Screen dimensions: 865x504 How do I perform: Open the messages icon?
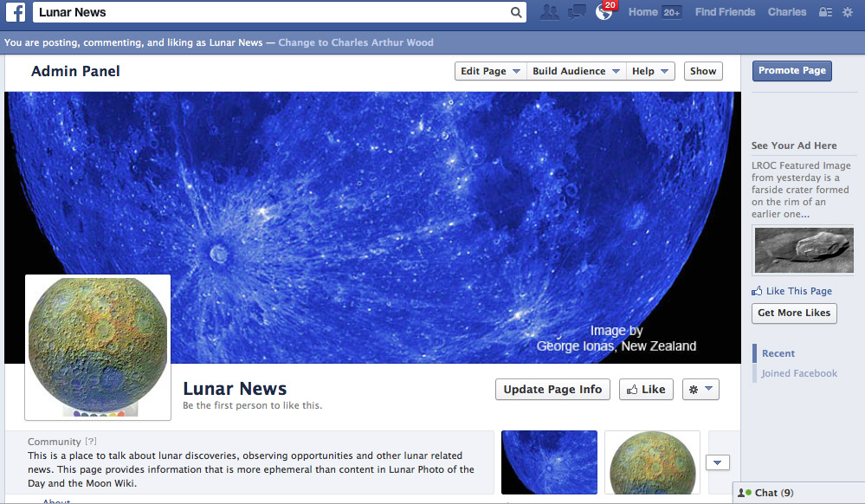coord(577,12)
